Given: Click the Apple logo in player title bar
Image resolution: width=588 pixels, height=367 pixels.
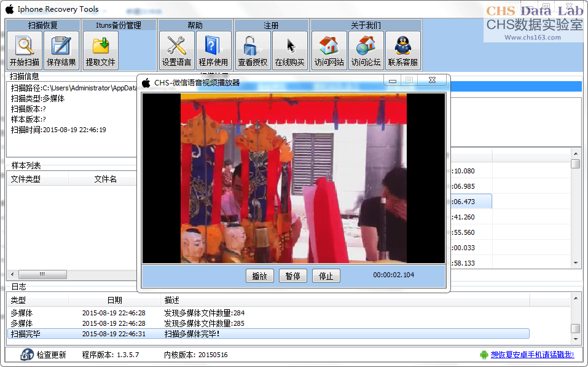Looking at the screenshot, I should click(146, 83).
